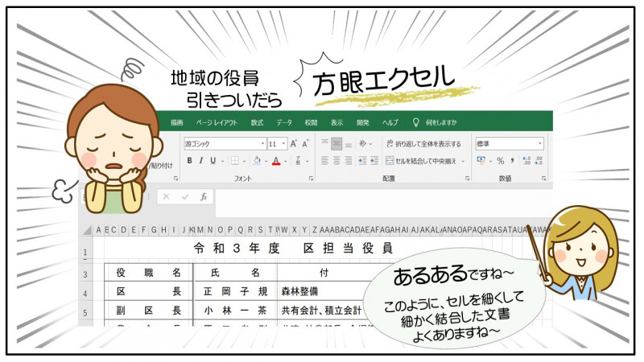Click into the formula bar input
Viewport: 644px width, 362px height.
[x=384, y=203]
